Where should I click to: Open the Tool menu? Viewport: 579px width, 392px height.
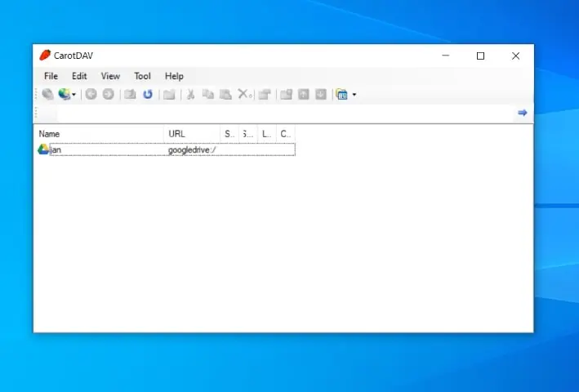pyautogui.click(x=142, y=76)
